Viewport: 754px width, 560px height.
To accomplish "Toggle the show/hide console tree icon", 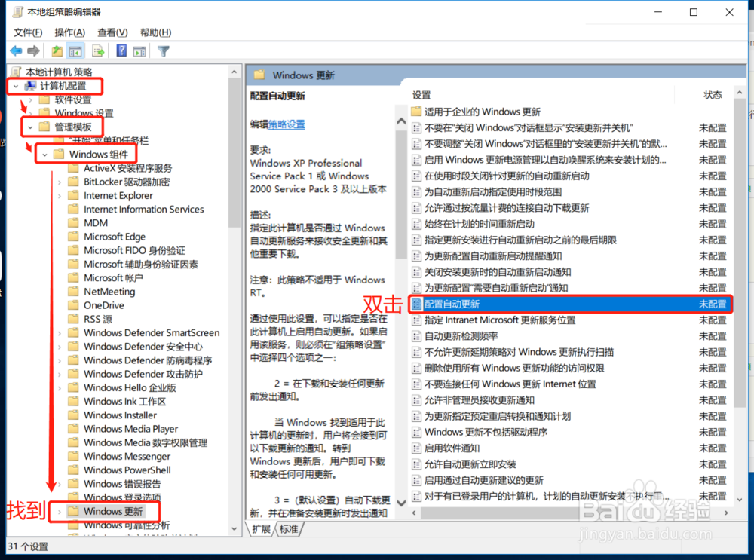I will coord(76,50).
